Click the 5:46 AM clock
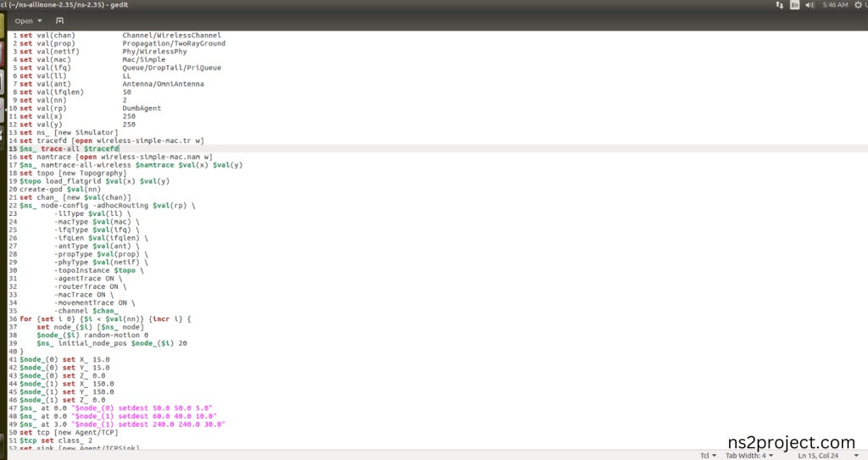 pos(835,5)
